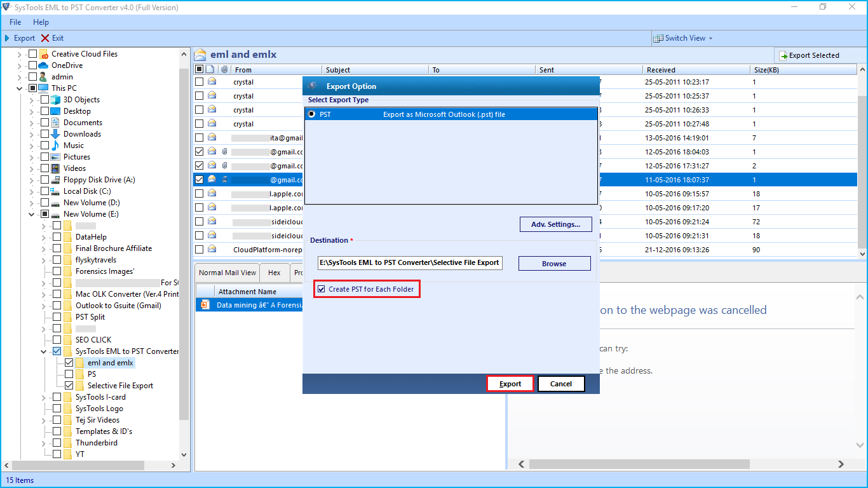Viewport: 868px width, 488px height.
Task: Toggle select-all checkbox in mail list header
Action: 200,69
